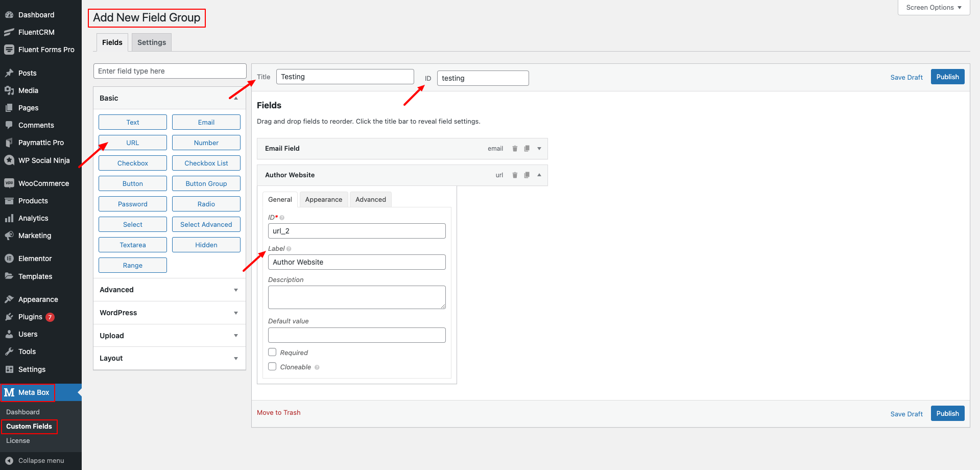Click trash icon on Author Website field
The width and height of the screenshot is (980, 470).
tap(515, 175)
